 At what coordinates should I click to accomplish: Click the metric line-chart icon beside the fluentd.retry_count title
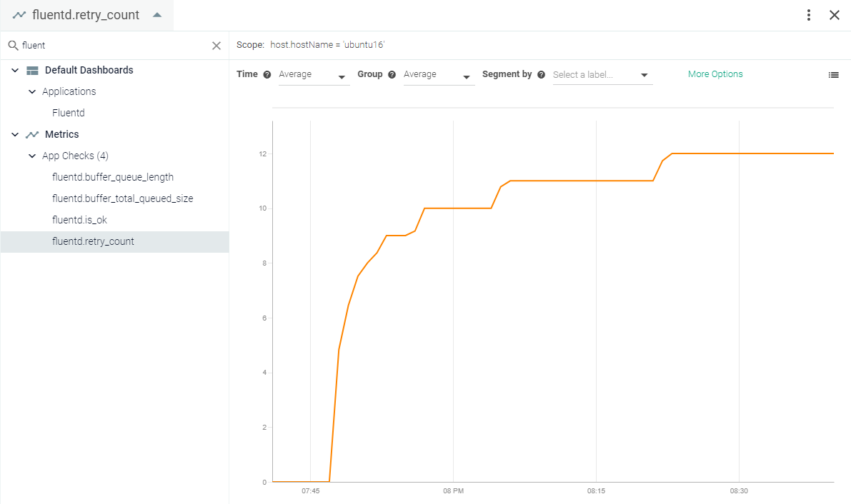[x=19, y=15]
